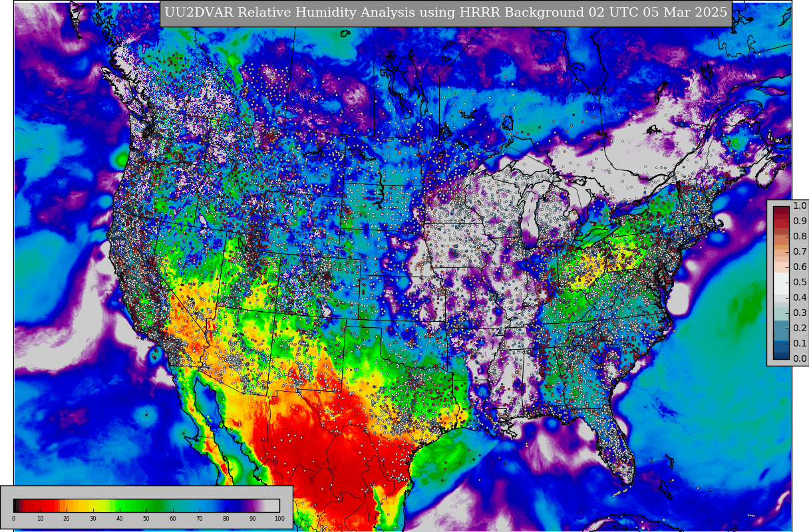This screenshot has width=809, height=532.
Task: Pick the darkest red top segment of right colorbar
Action: (781, 210)
